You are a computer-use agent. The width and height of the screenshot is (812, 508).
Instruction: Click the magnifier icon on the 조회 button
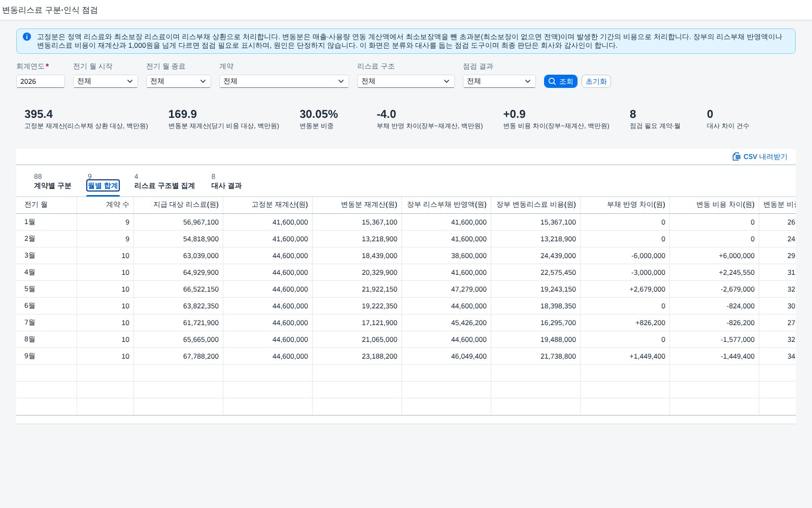[x=552, y=81]
